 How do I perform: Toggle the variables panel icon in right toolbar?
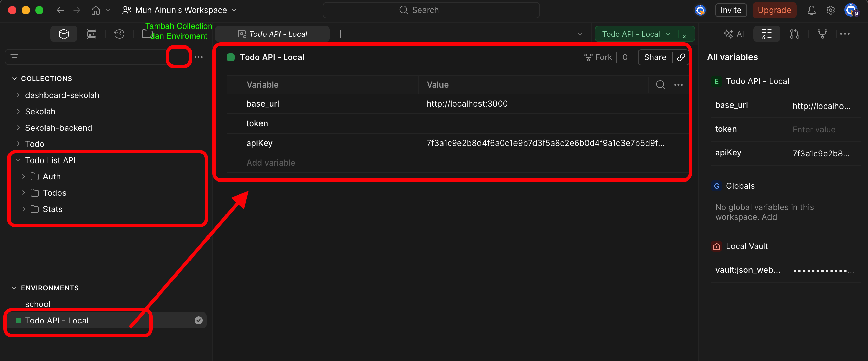pyautogui.click(x=766, y=34)
